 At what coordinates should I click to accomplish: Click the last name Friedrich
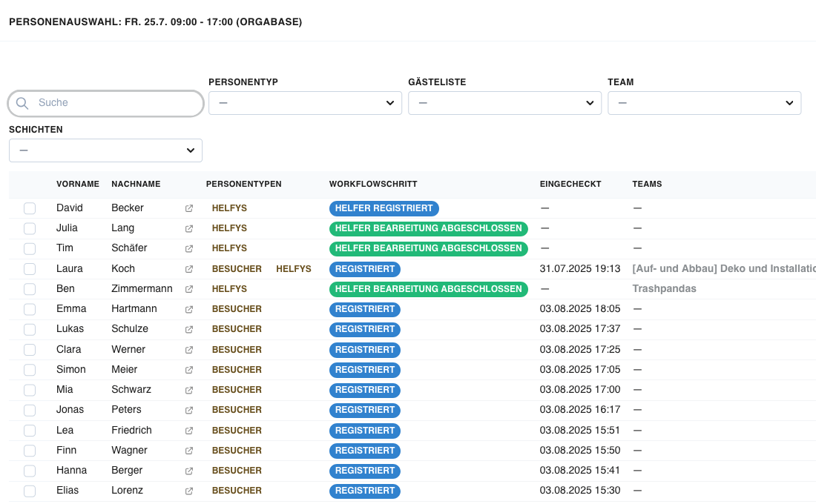tap(131, 430)
